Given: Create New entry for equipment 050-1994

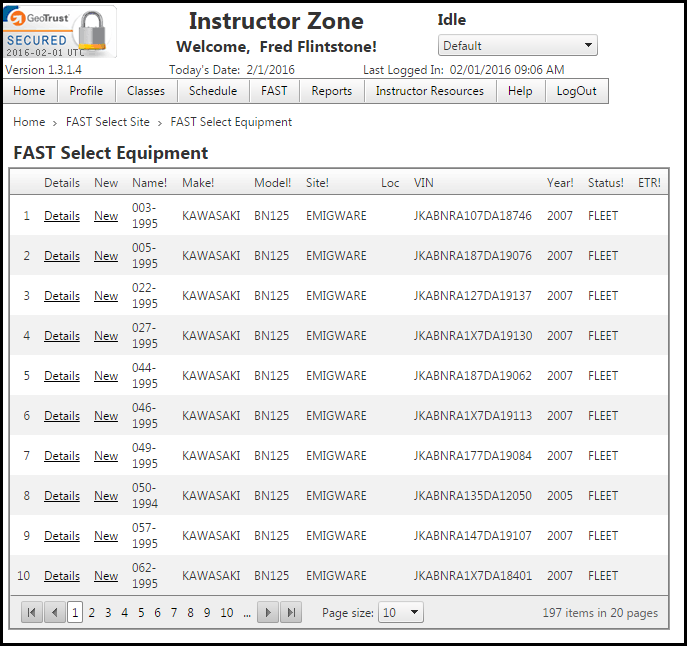Looking at the screenshot, I should click(x=106, y=496).
